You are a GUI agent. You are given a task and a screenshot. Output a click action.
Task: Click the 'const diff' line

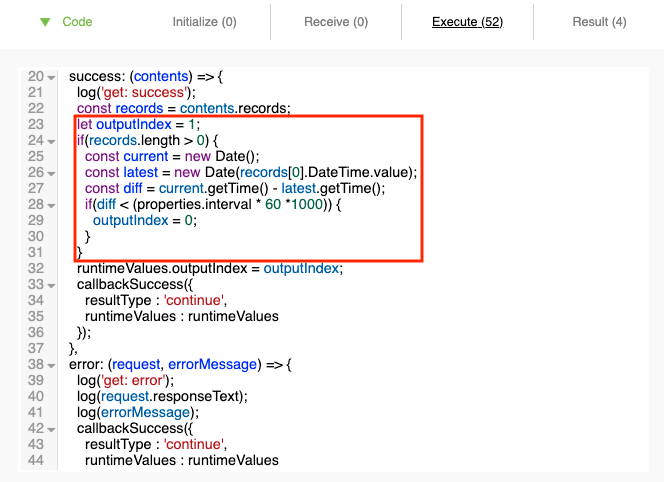click(x=235, y=188)
